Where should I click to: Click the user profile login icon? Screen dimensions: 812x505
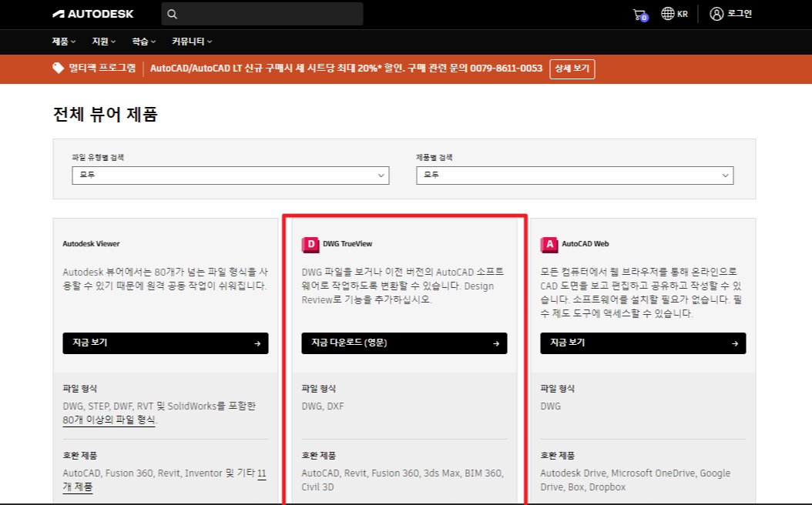pyautogui.click(x=716, y=14)
